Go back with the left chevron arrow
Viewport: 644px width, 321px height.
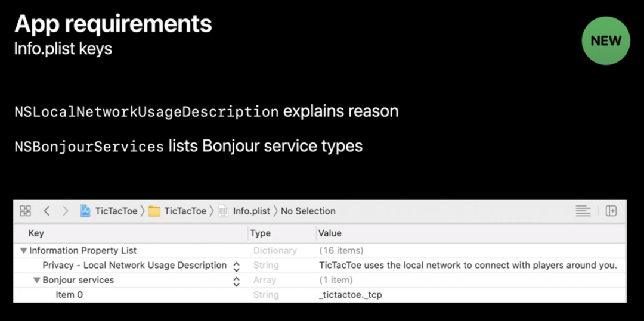pos(47,211)
